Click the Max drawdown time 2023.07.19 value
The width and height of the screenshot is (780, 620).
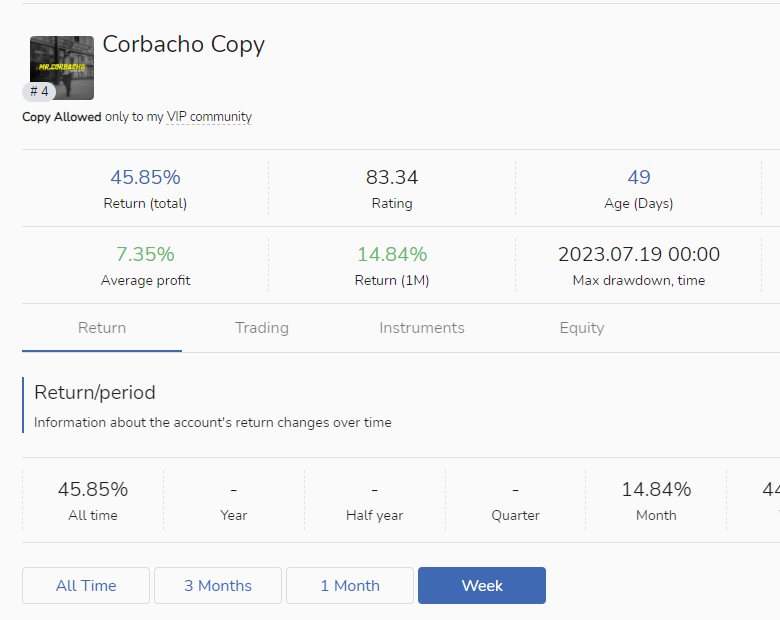tap(639, 255)
